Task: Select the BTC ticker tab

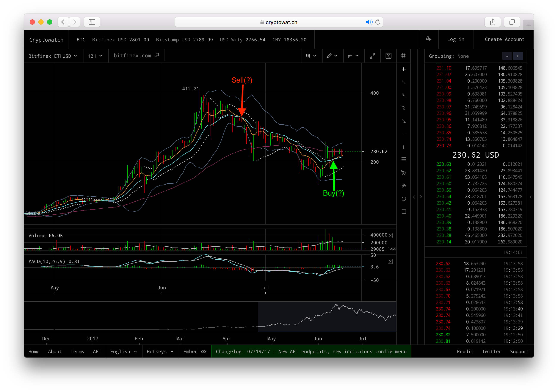Action: coord(81,40)
